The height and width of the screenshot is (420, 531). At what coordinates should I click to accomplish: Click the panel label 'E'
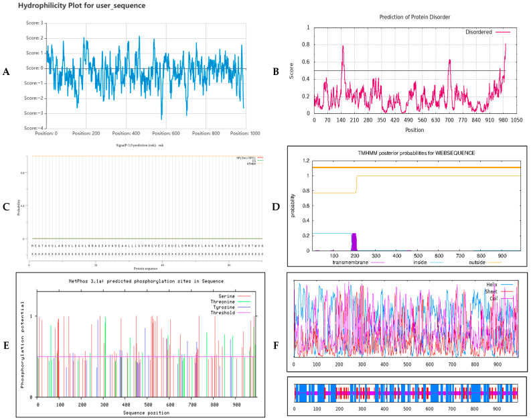click(6, 346)
